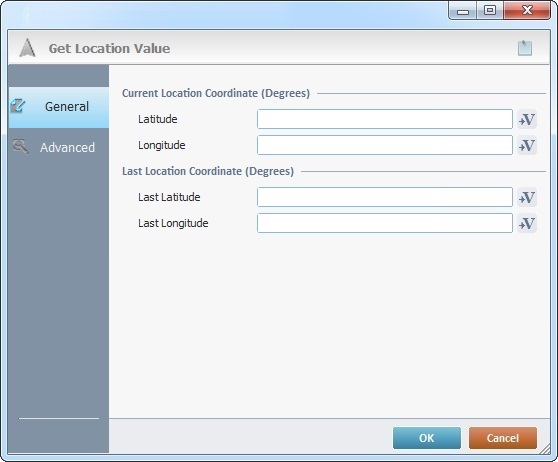This screenshot has height=462, width=558.
Task: Focus the Latitude input field
Action: tap(385, 119)
